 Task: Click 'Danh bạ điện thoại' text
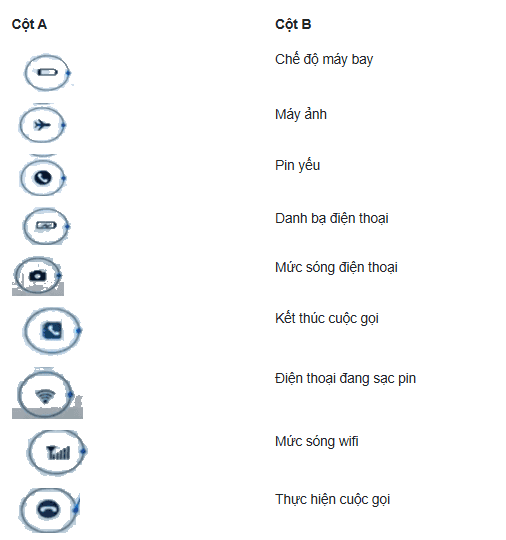(x=332, y=218)
